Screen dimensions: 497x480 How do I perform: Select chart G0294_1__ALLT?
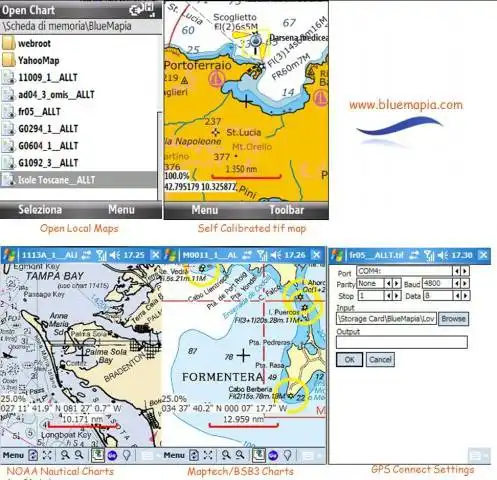click(78, 129)
